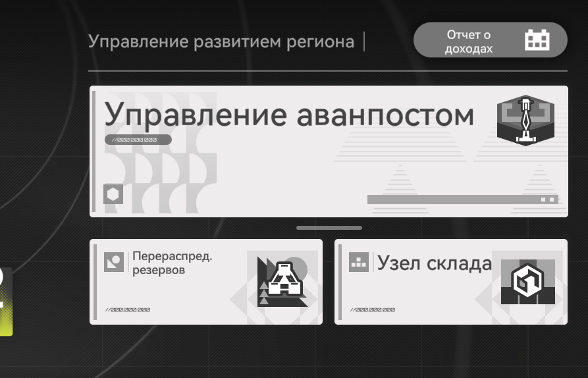Click the warehouse cube icon
The image size is (588, 378).
click(x=528, y=282)
